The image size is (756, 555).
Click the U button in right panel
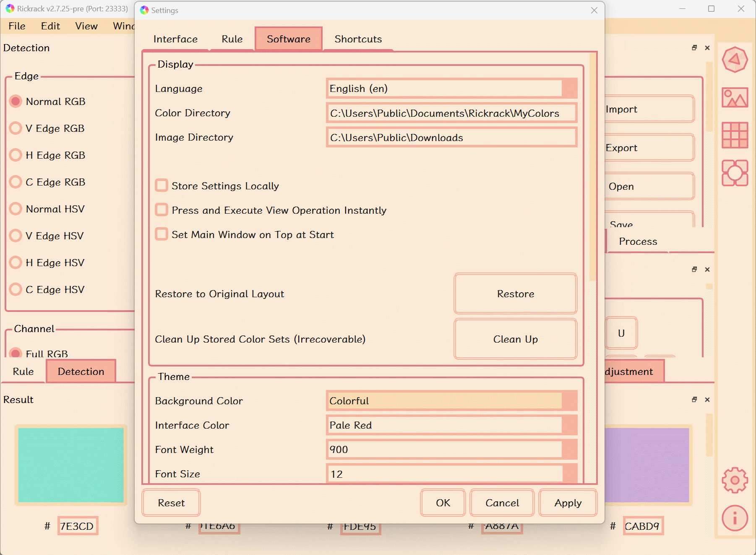pos(621,333)
